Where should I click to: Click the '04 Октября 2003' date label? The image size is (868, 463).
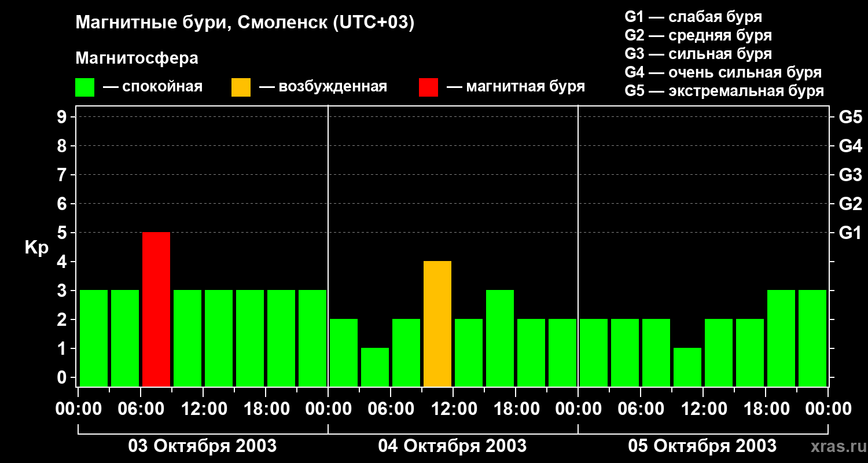coord(453,446)
